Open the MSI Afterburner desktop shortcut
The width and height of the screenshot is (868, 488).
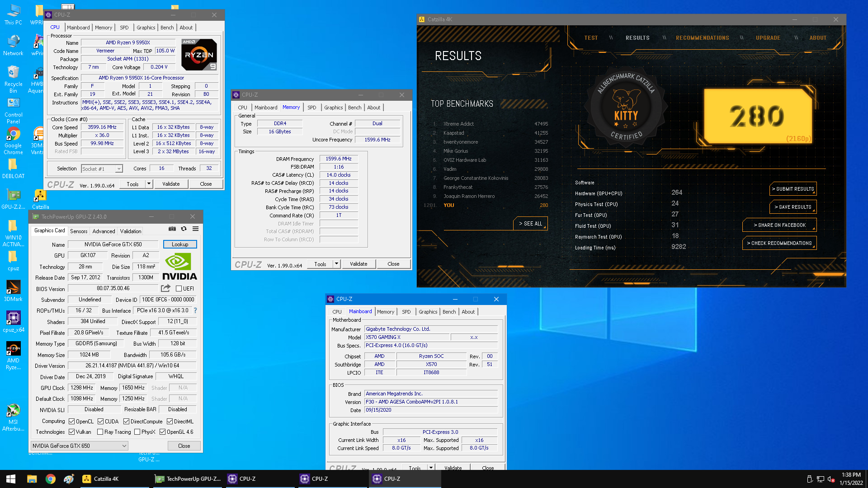[13, 418]
